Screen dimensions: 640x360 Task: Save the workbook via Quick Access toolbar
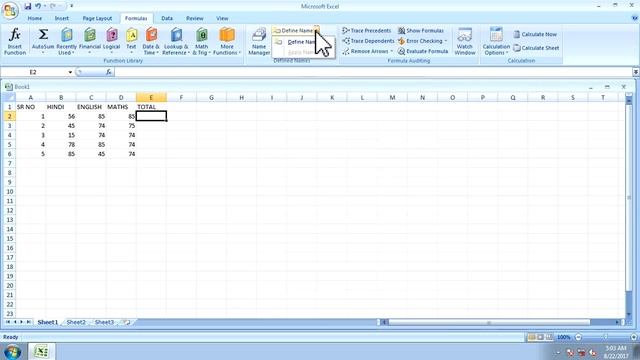point(27,6)
